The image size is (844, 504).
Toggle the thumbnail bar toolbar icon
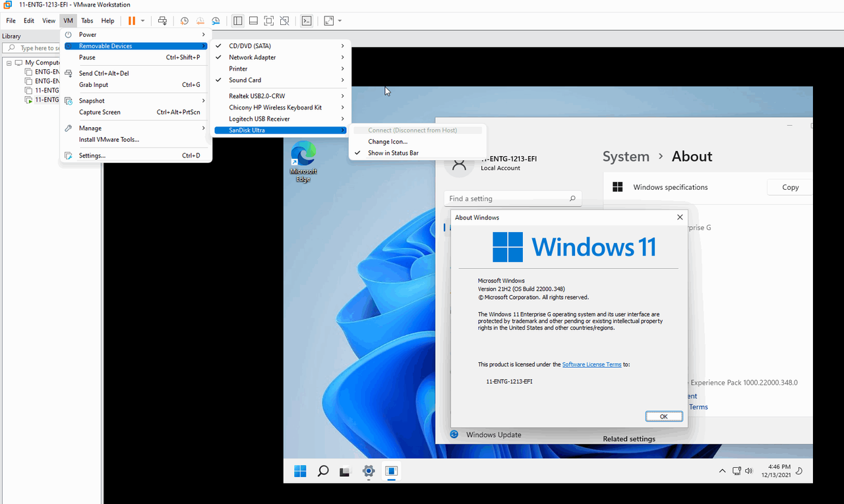(x=253, y=20)
